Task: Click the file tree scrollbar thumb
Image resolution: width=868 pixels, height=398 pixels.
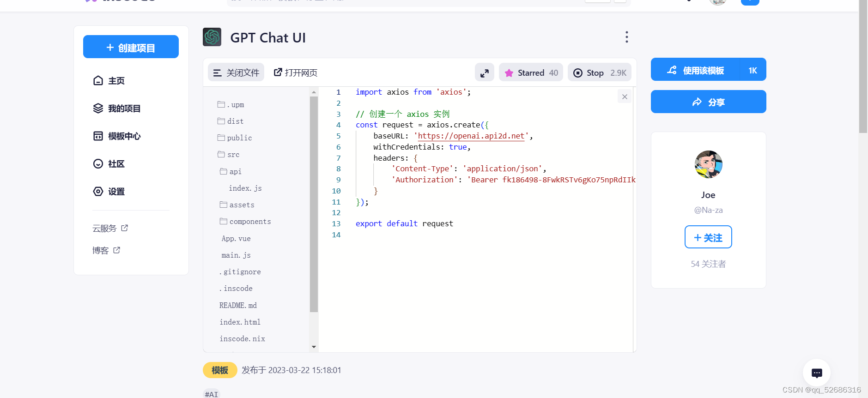Action: tap(314, 204)
